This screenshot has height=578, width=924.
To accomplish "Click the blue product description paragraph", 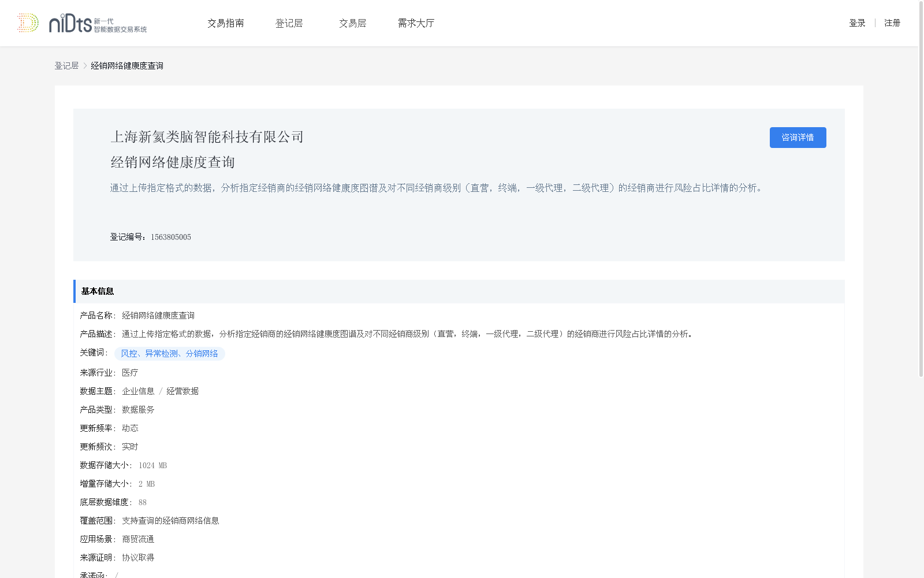I will (x=438, y=188).
